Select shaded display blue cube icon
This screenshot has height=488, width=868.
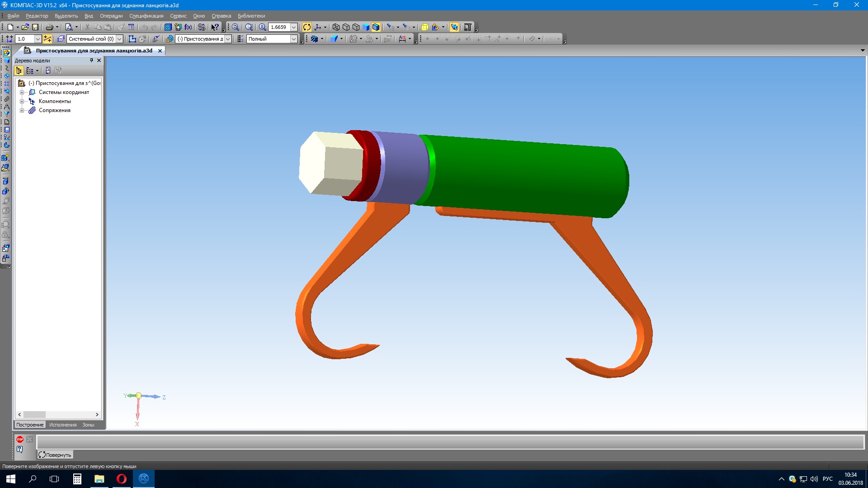point(366,27)
